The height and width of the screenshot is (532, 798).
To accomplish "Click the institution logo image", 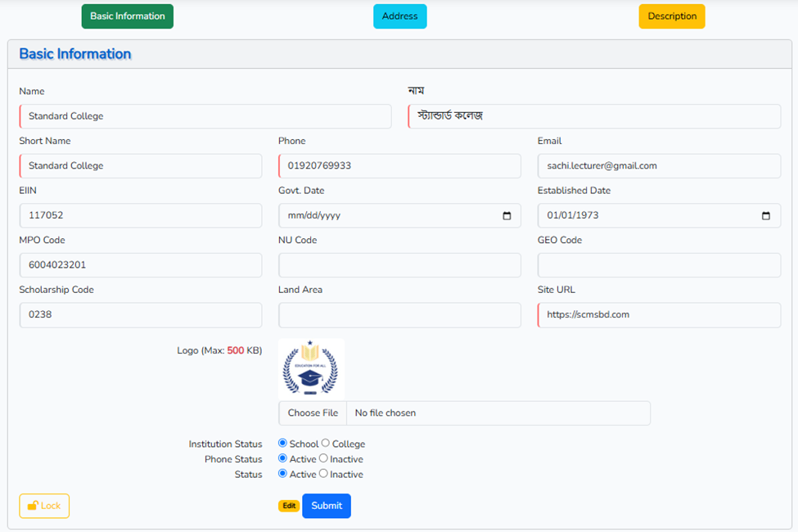I will click(311, 368).
